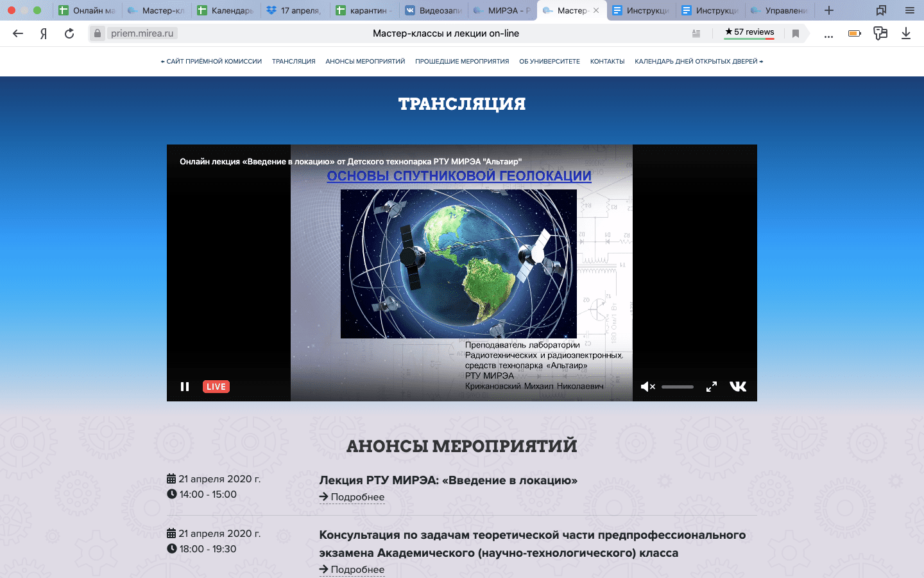This screenshot has width=924, height=578.
Task: Open КАЛЕНДАРЬ ДНЕЙ ОТКРЫТЫХ ДВЕРЕЙ link
Action: 699,62
